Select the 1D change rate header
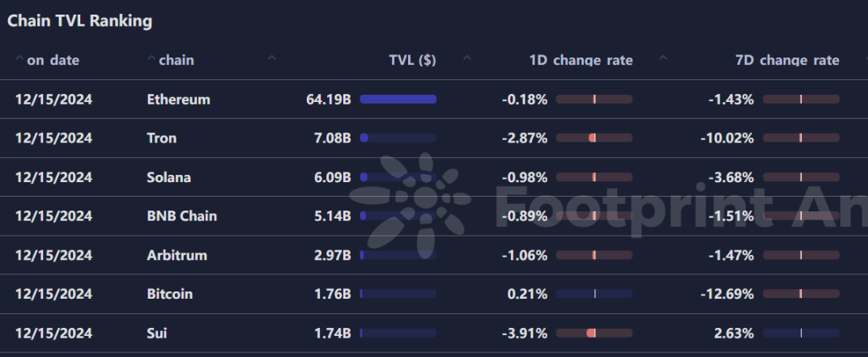Screen dimensions: 868x357 (x=581, y=61)
